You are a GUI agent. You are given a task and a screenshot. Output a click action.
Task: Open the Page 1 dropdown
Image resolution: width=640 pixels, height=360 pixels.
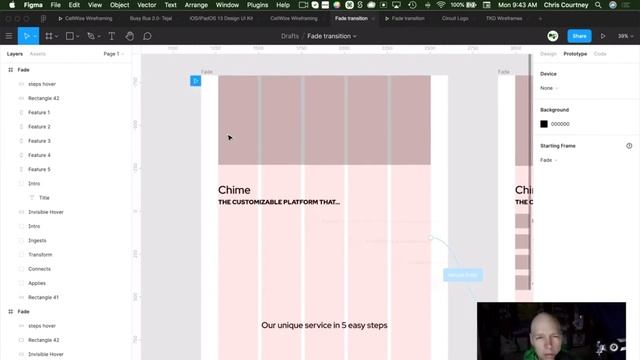click(x=113, y=54)
